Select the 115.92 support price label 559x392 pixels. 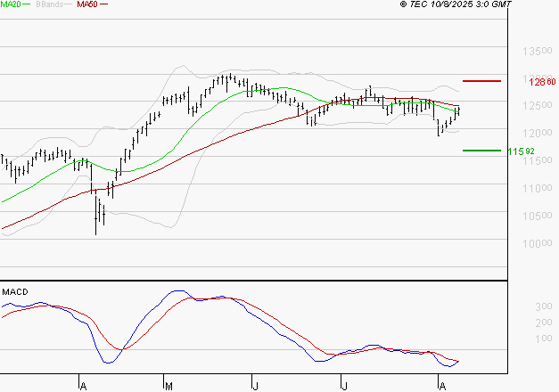(x=521, y=151)
